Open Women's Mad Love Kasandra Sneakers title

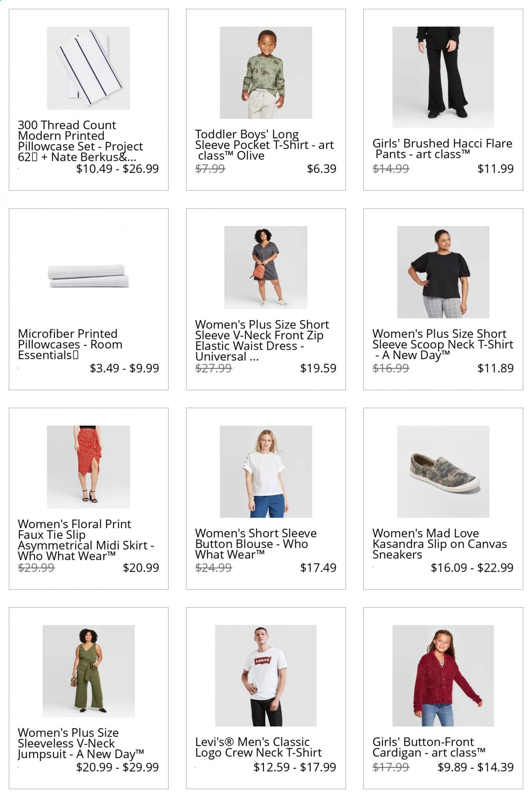coord(440,543)
